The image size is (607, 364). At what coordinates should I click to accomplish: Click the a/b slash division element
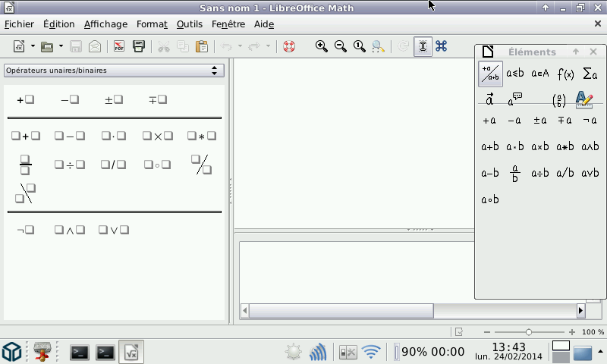[x=565, y=173]
